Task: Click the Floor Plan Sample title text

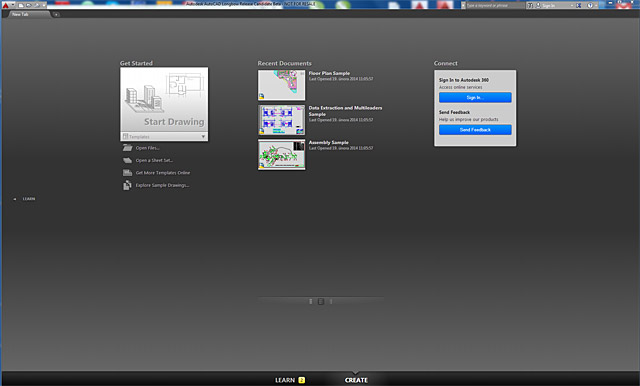Action: (x=329, y=73)
